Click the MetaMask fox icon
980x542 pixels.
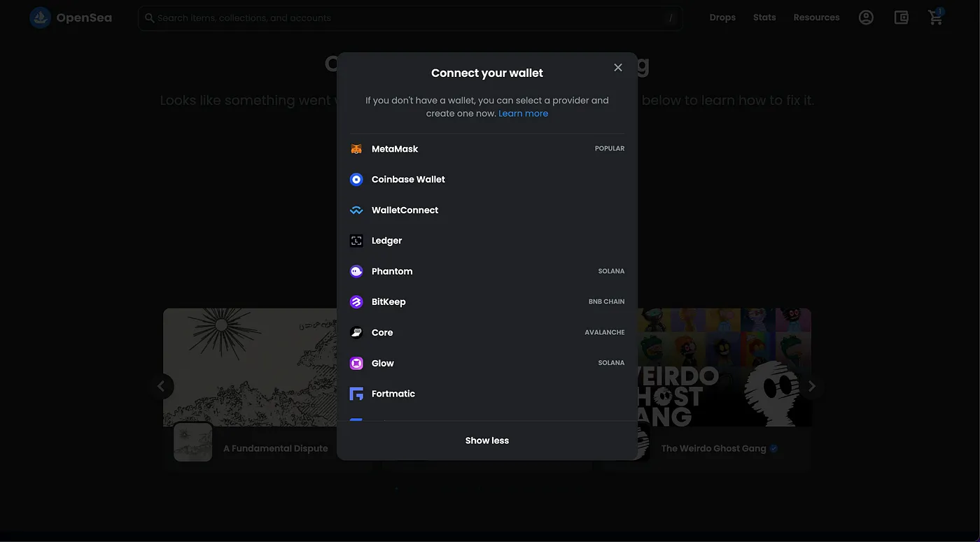click(356, 149)
